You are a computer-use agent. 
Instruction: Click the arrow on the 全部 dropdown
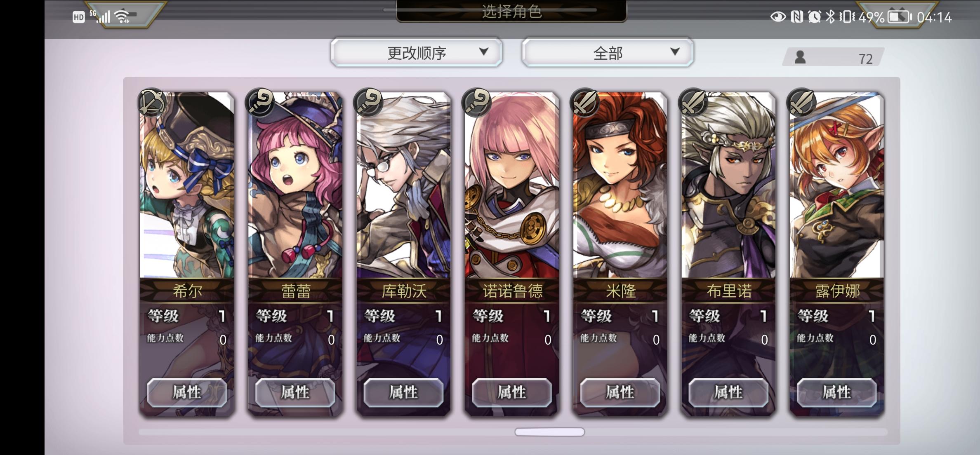point(675,52)
